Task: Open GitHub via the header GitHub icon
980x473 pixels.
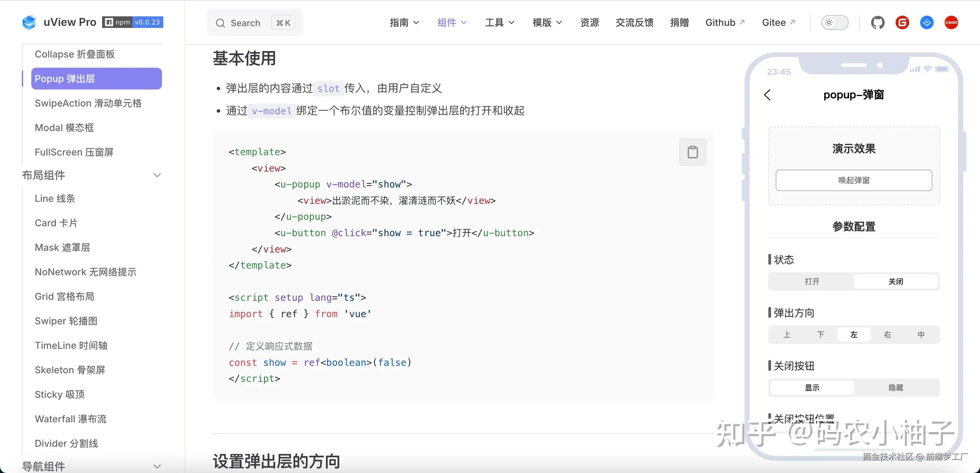Action: tap(878, 22)
